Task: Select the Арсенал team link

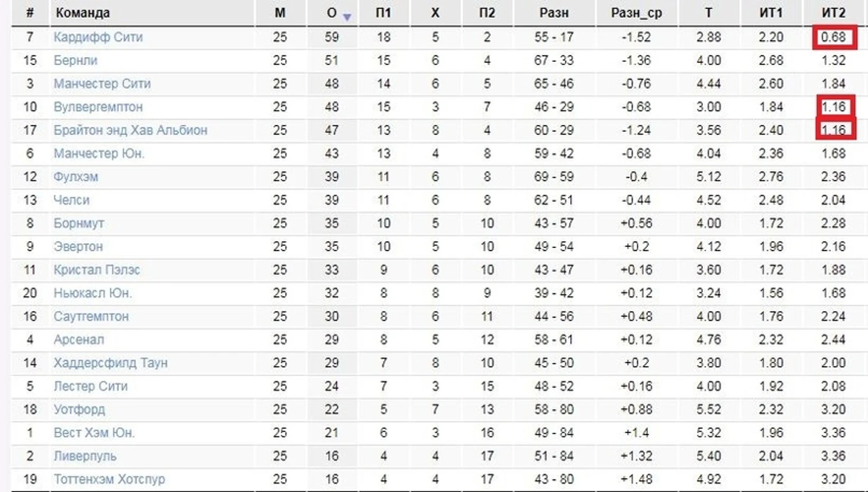Action: click(78, 340)
